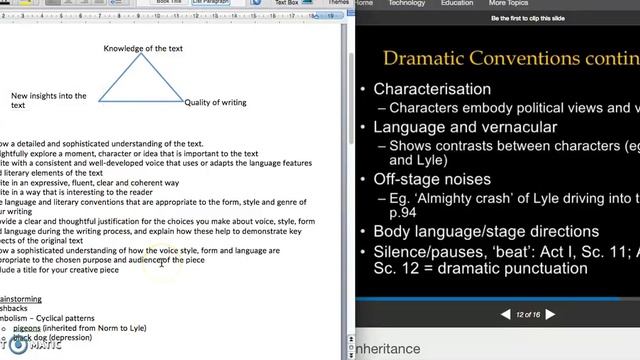Click the Text Box tool in Word toolbar

286,2
